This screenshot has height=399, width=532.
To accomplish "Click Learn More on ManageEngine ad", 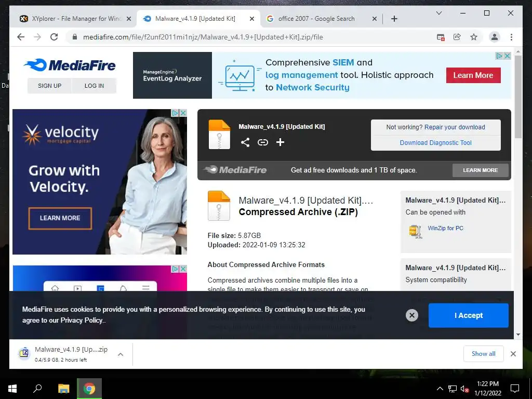I will (473, 75).
